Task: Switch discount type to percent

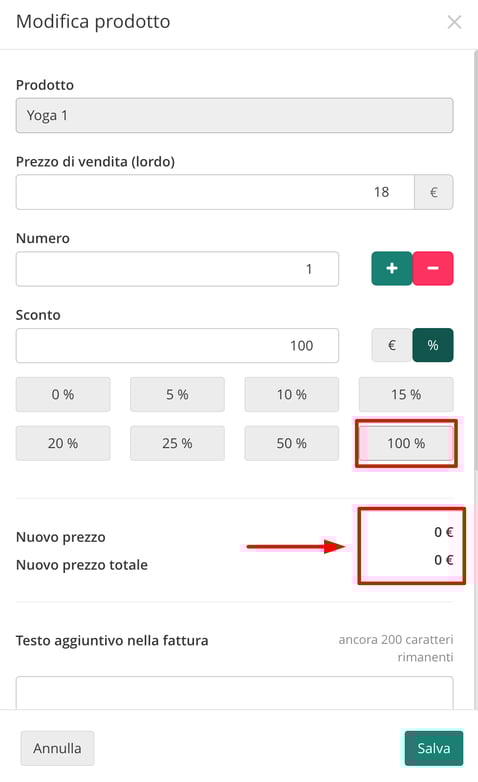Action: [433, 345]
